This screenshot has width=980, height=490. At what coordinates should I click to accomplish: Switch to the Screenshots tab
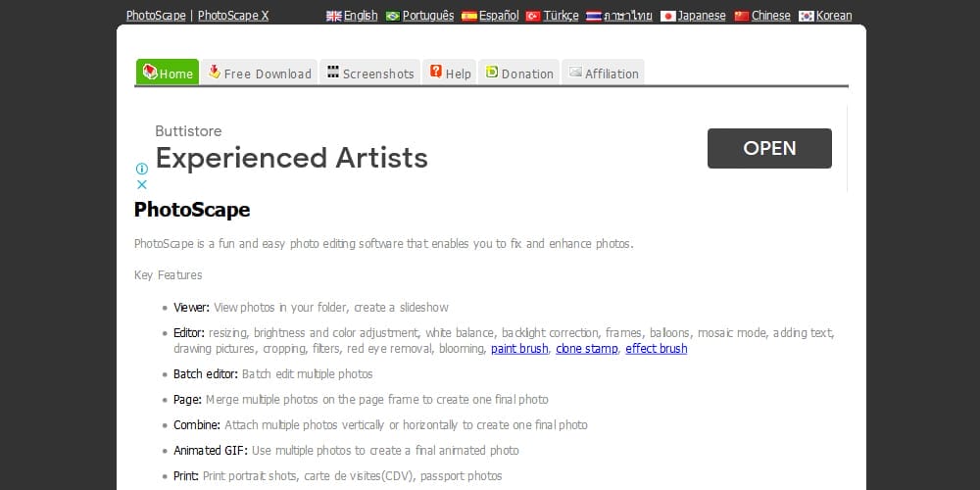(x=370, y=72)
